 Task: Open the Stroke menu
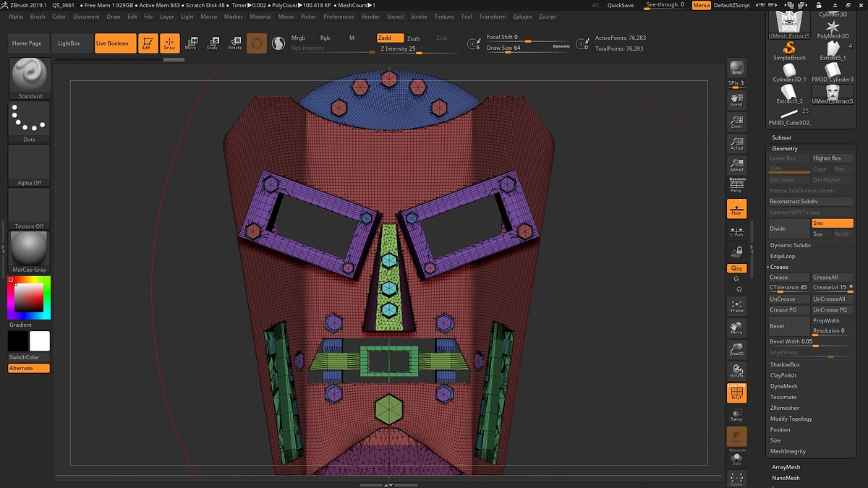click(x=419, y=17)
